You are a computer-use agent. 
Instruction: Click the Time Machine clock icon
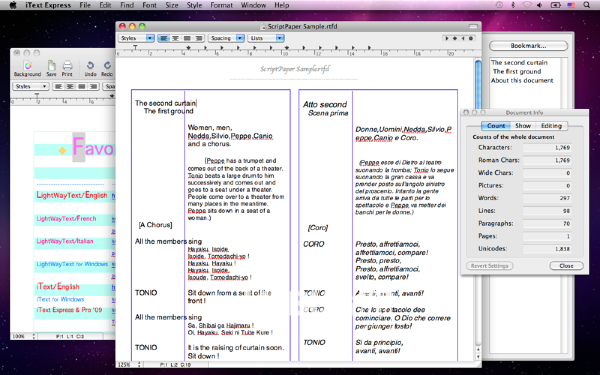click(x=499, y=5)
